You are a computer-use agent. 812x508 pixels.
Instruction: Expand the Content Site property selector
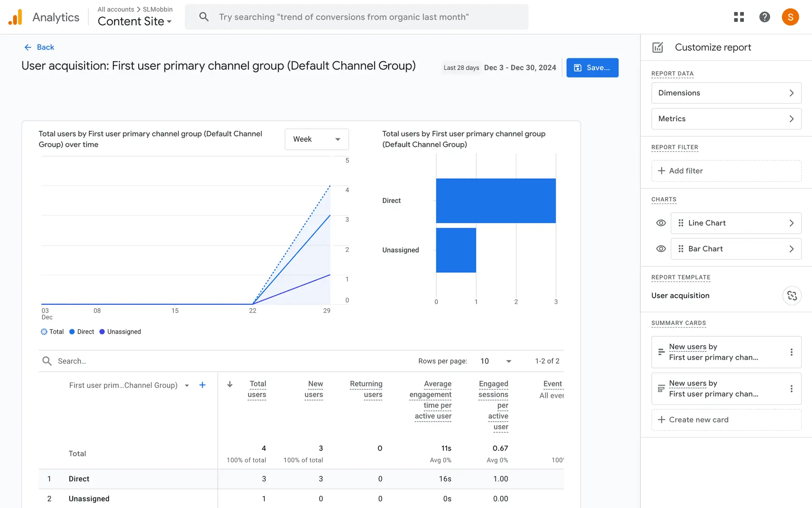click(x=134, y=21)
